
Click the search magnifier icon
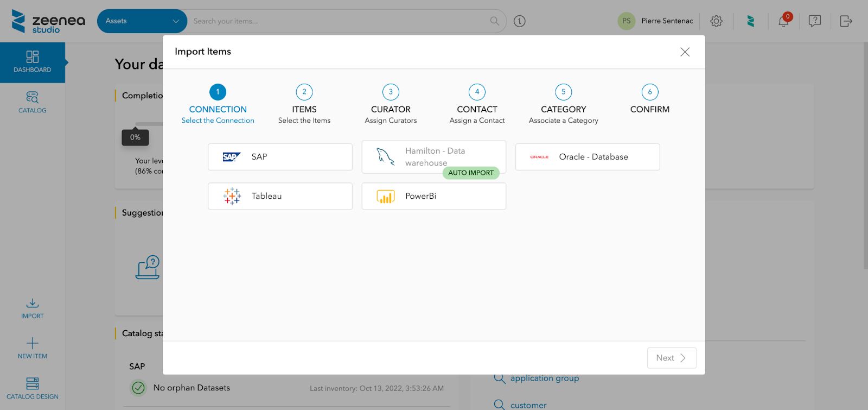[x=494, y=21]
